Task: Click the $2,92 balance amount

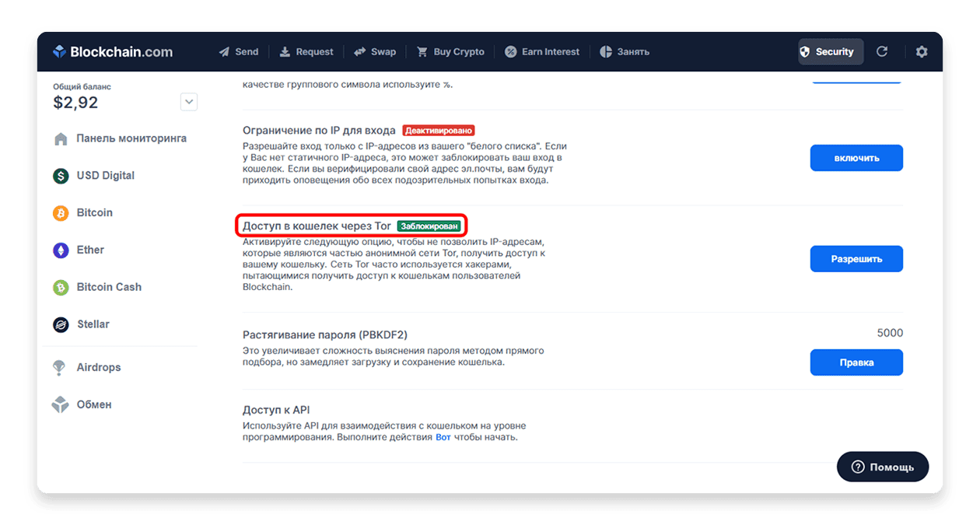Action: [x=75, y=103]
